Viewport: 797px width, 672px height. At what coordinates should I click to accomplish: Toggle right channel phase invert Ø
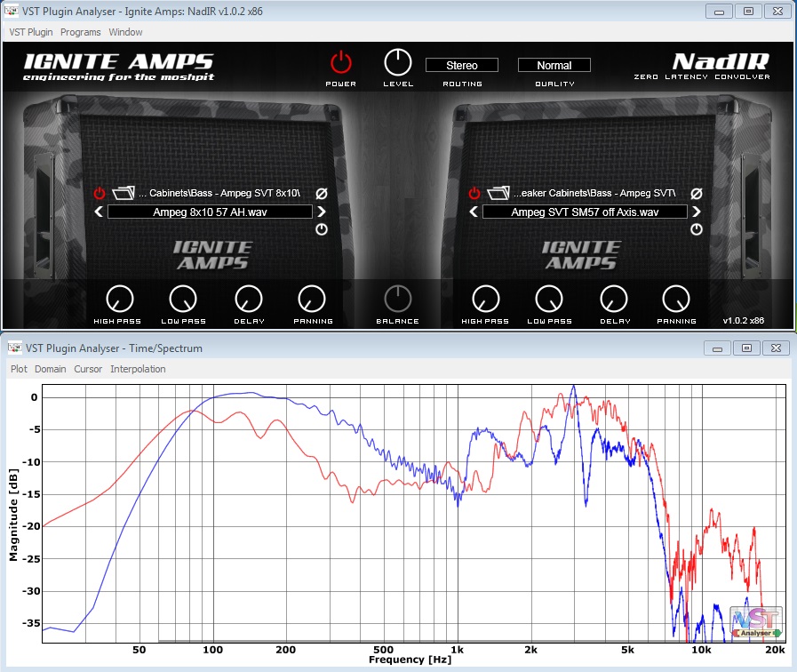(696, 192)
